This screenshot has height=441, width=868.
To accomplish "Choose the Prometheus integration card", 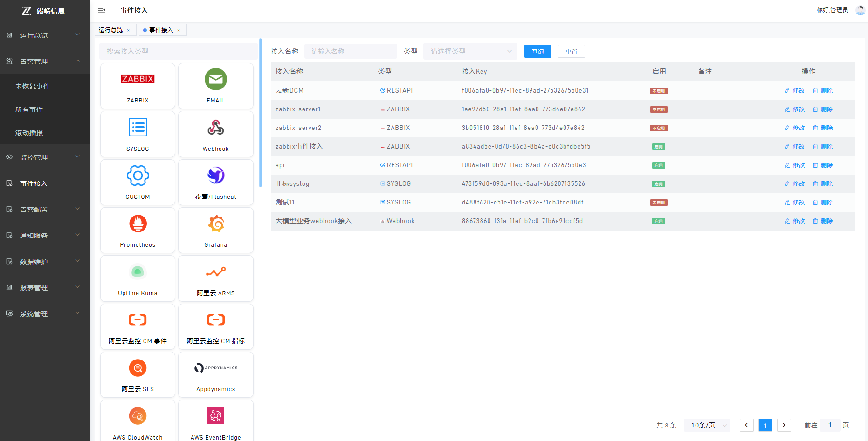I will click(x=138, y=230).
